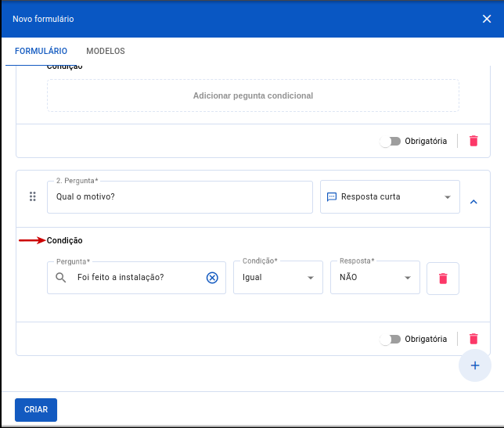The image size is (504, 428).
Task: Open the Resposta 'NÃO' dropdown
Action: point(407,278)
